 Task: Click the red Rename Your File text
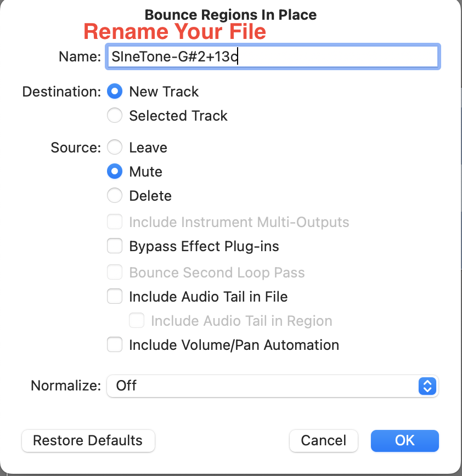point(174,32)
